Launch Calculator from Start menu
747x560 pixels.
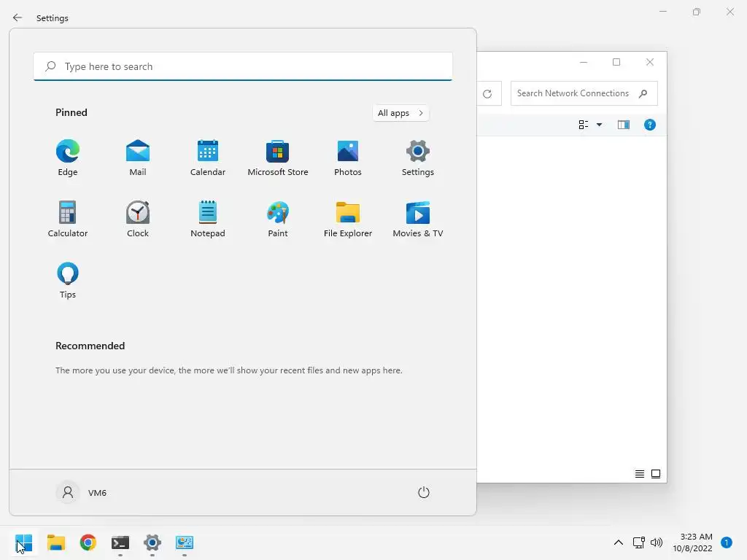68,219
